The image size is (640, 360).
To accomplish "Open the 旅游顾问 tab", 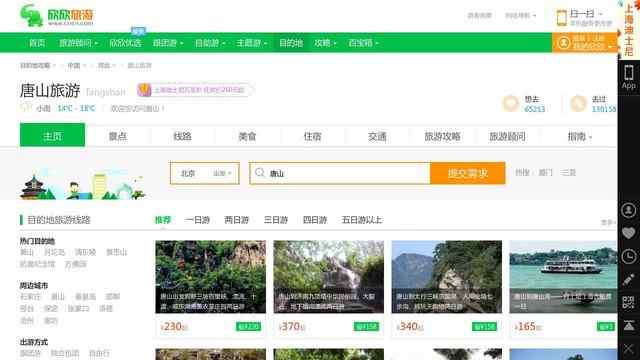I will pyautogui.click(x=507, y=136).
